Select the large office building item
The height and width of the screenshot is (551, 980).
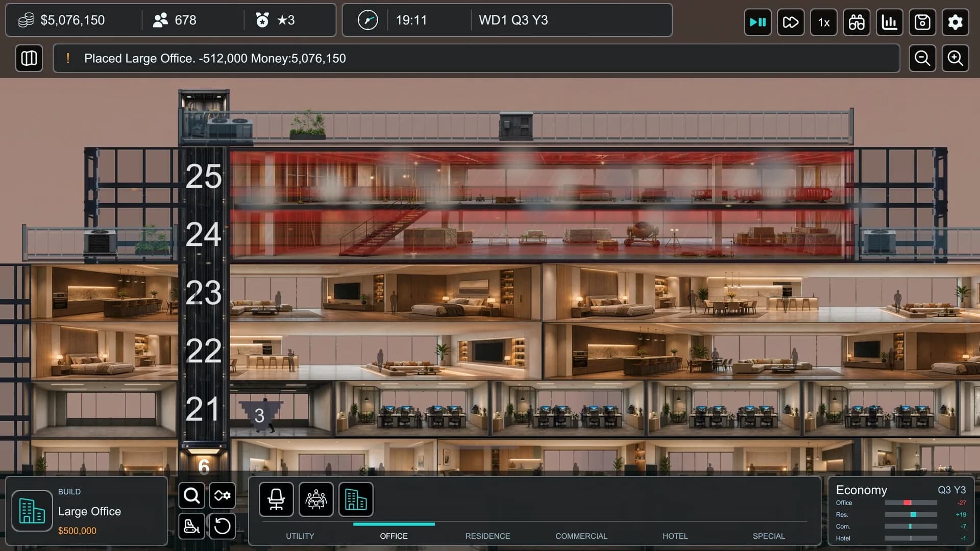point(356,499)
